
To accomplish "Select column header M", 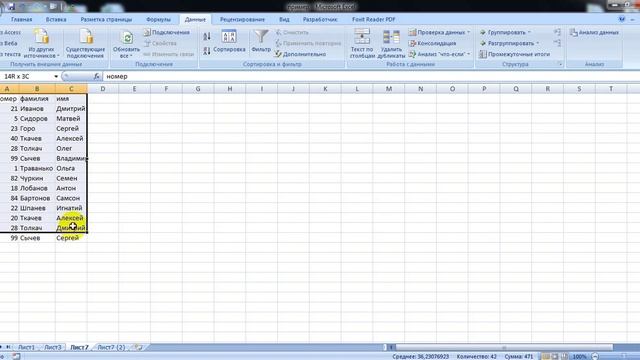I will click(x=389, y=89).
